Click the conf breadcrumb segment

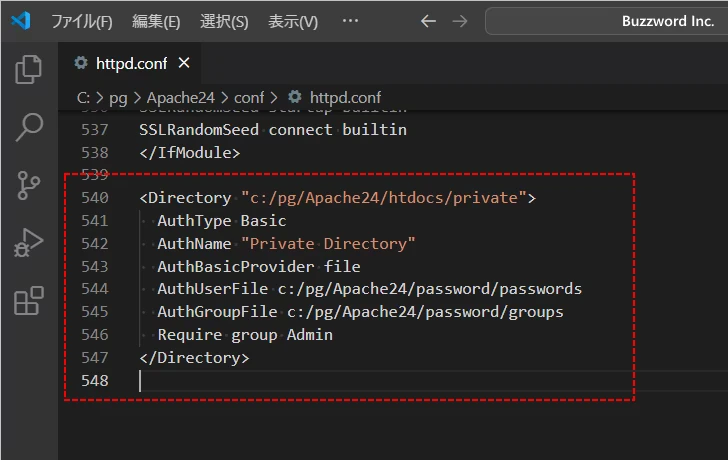249,97
